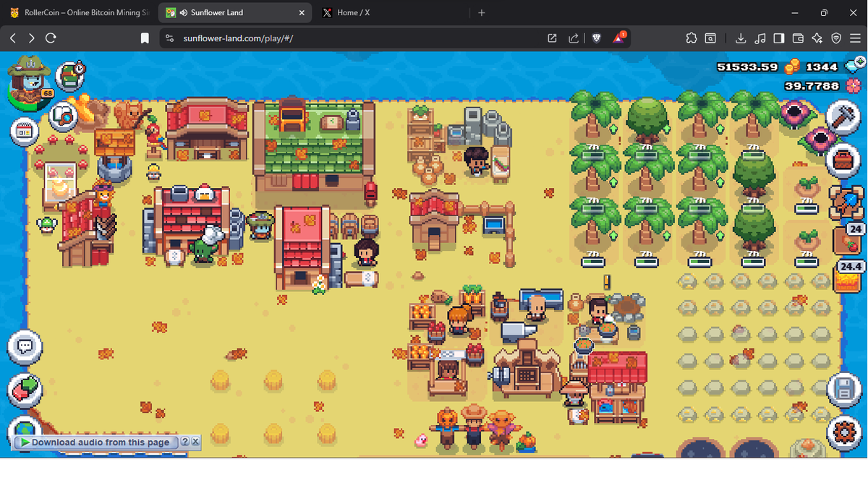Open the codex magnifier book icon

(64, 116)
